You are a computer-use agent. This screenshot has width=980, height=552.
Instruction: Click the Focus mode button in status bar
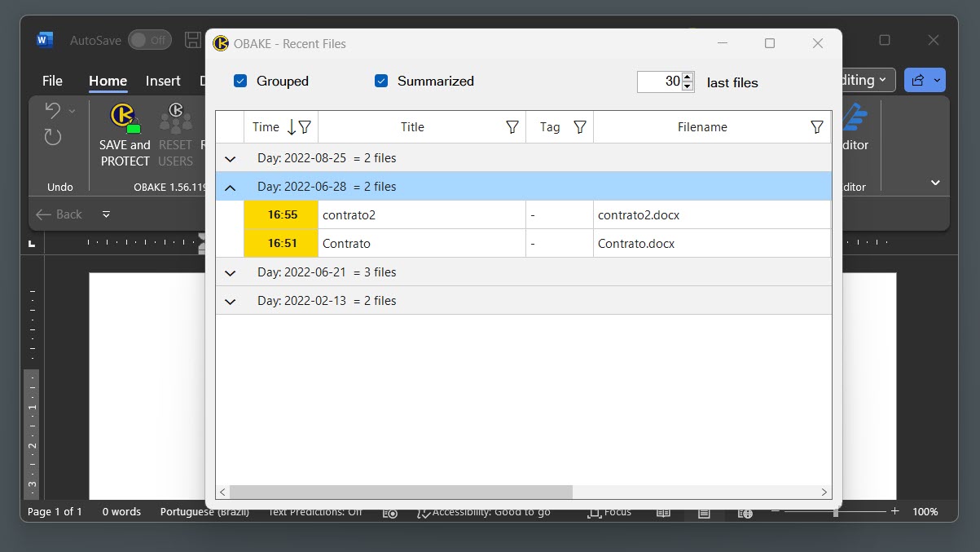point(609,512)
